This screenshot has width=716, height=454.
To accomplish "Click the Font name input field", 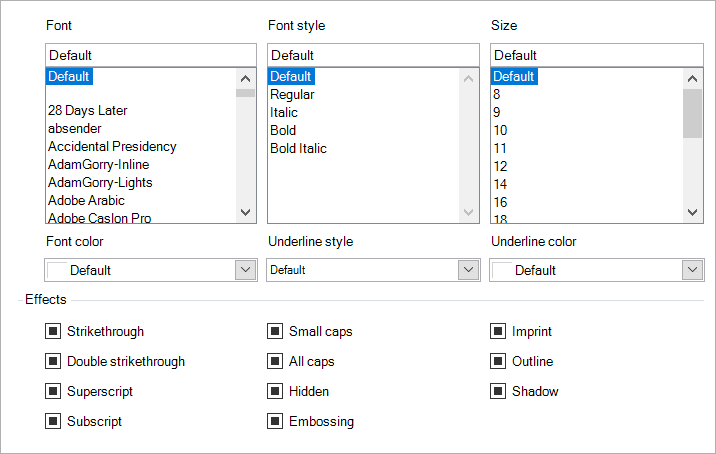I will tap(151, 55).
